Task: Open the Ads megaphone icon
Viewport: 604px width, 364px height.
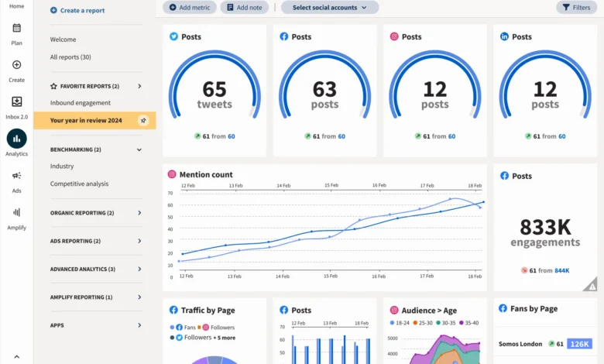Action: tap(16, 176)
